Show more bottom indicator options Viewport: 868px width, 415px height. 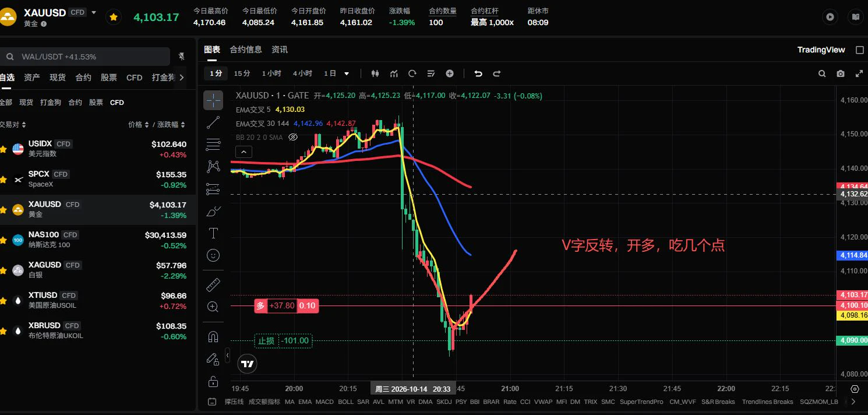853,402
